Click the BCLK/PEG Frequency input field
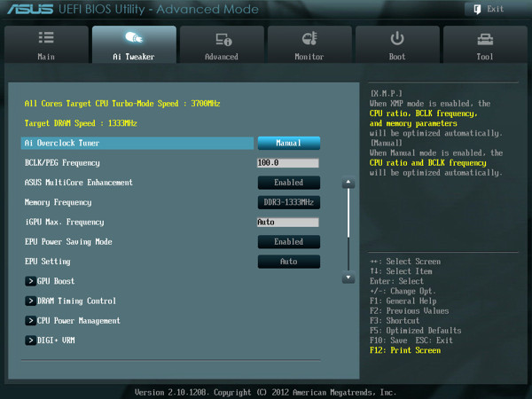 [x=288, y=163]
